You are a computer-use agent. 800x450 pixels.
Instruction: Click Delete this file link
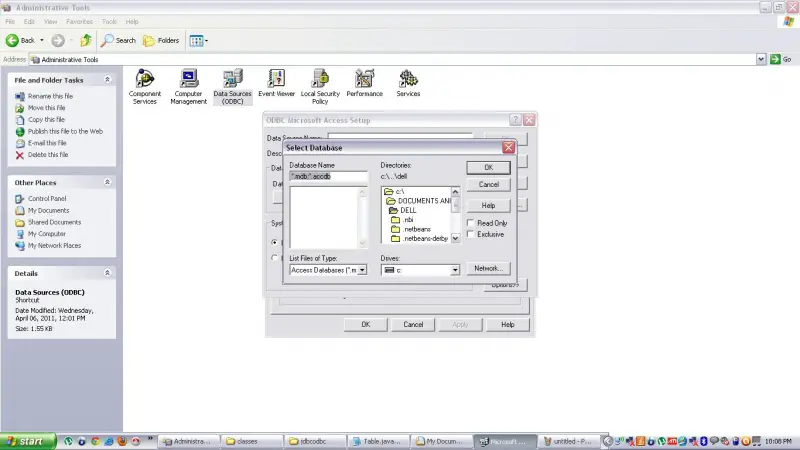[48, 155]
